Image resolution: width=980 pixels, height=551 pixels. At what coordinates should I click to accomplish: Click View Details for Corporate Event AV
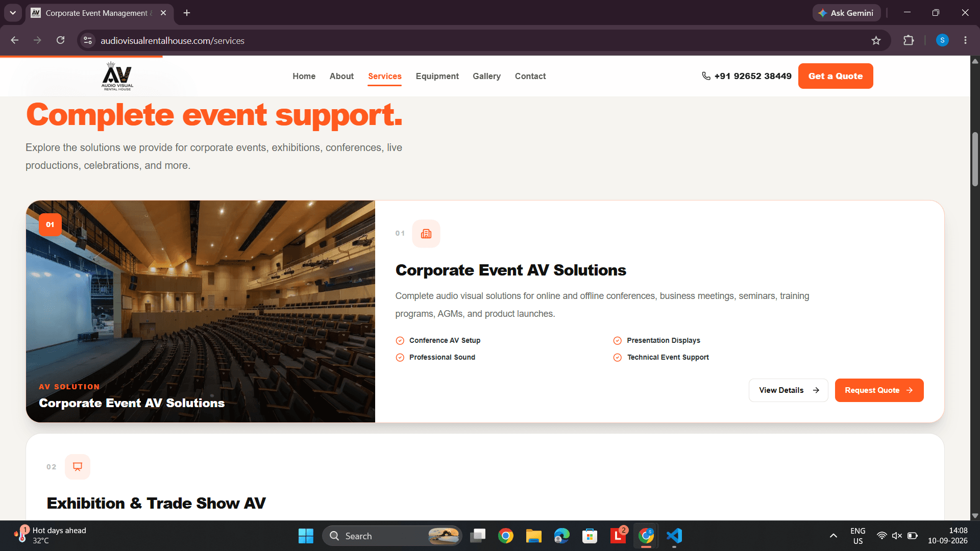click(x=789, y=390)
